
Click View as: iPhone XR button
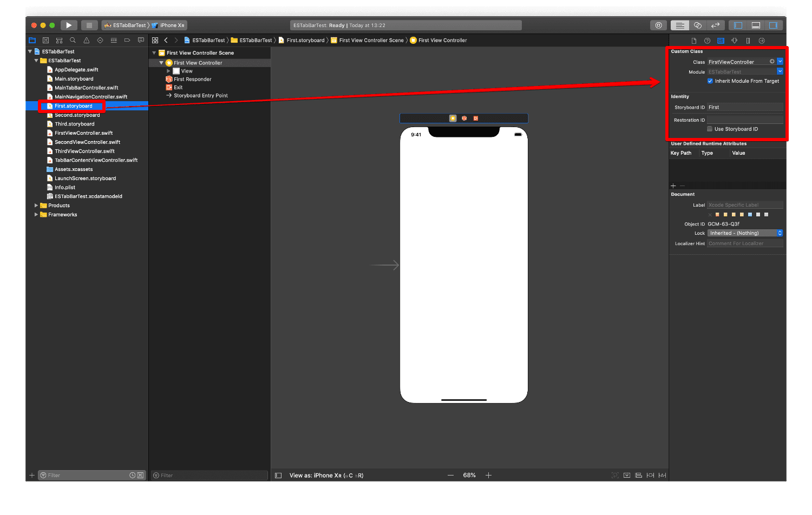coord(326,476)
